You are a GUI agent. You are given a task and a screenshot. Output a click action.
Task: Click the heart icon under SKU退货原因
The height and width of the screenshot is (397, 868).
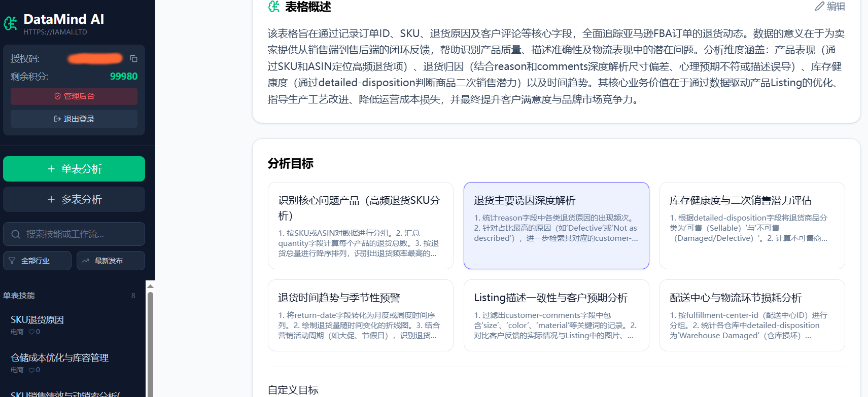[31, 332]
